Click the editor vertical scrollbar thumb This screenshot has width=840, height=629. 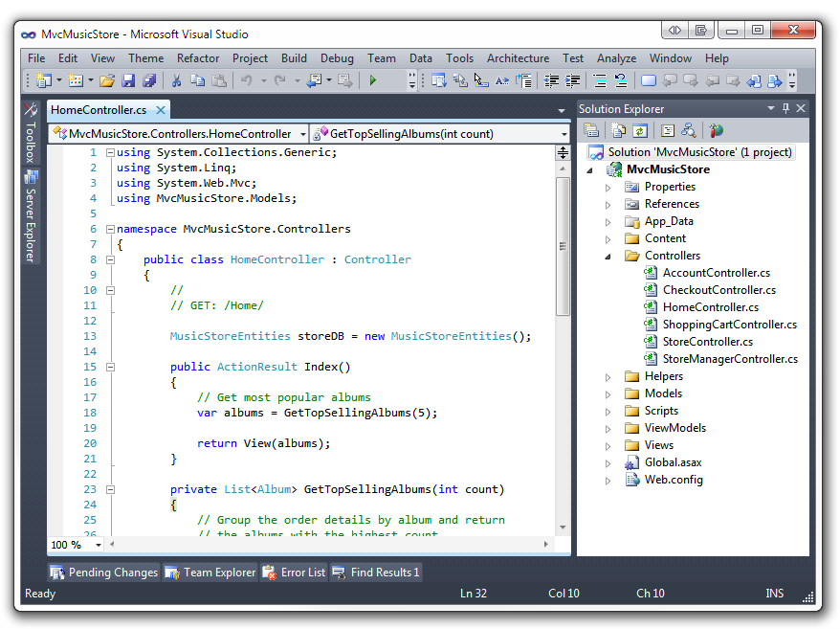point(563,247)
